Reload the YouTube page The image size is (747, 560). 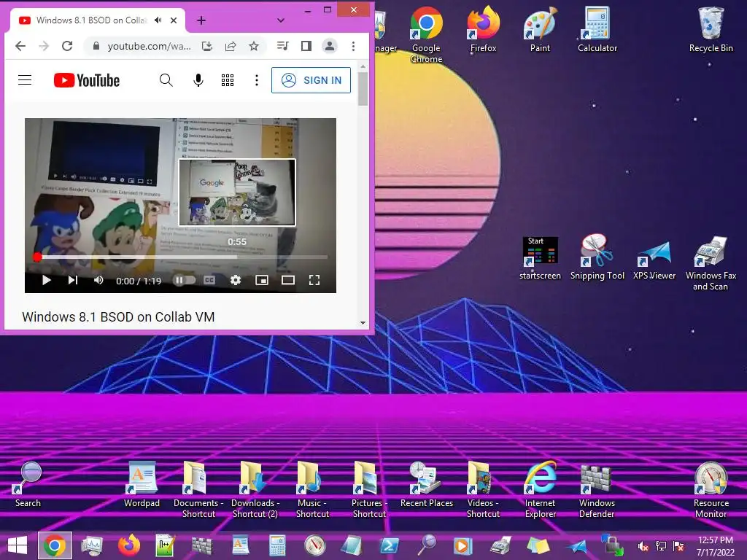pos(67,46)
